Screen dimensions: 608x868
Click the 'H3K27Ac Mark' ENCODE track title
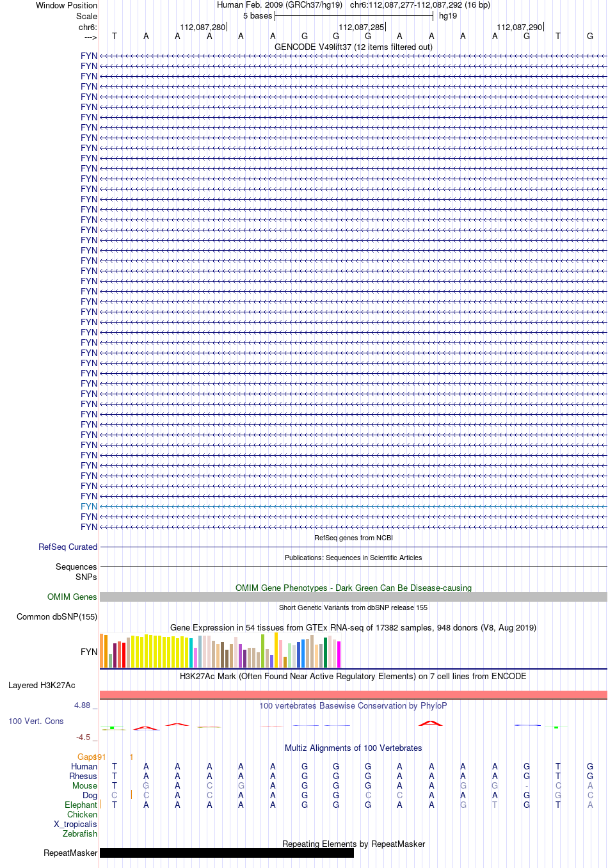pos(353,676)
